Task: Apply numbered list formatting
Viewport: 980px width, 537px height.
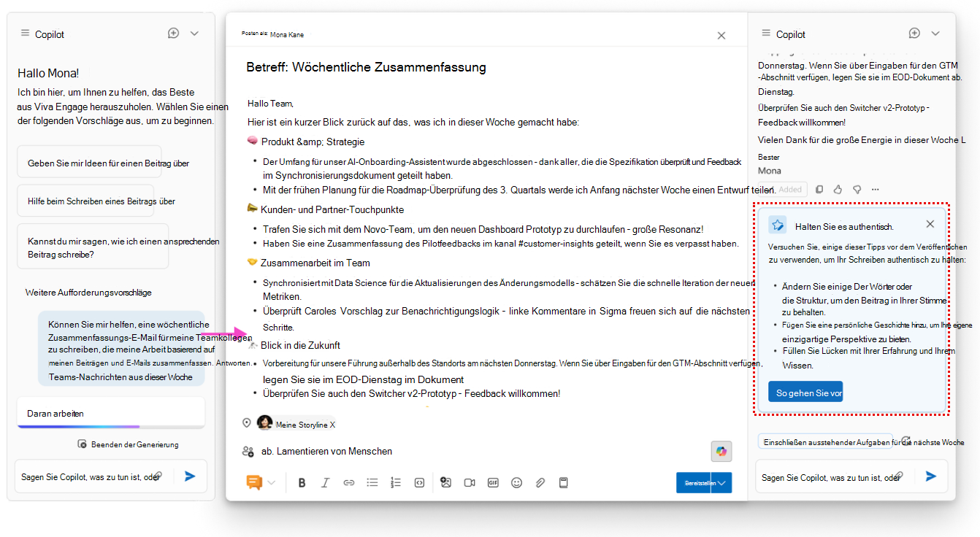Action: 396,482
